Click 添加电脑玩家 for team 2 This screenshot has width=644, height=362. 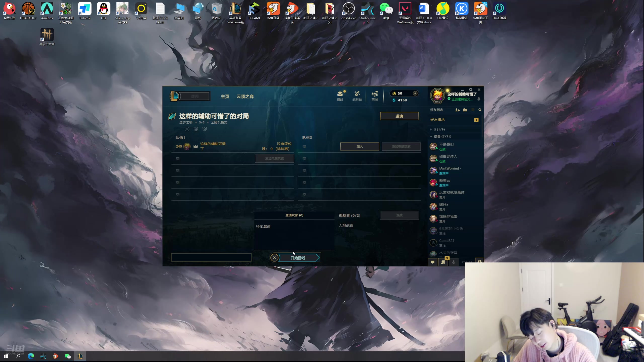(x=401, y=147)
